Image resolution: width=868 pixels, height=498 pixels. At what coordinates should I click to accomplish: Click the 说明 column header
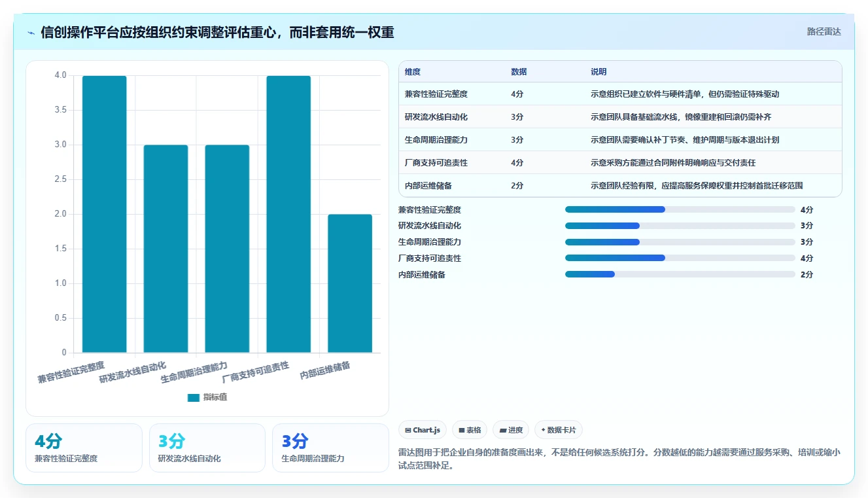[x=599, y=71]
